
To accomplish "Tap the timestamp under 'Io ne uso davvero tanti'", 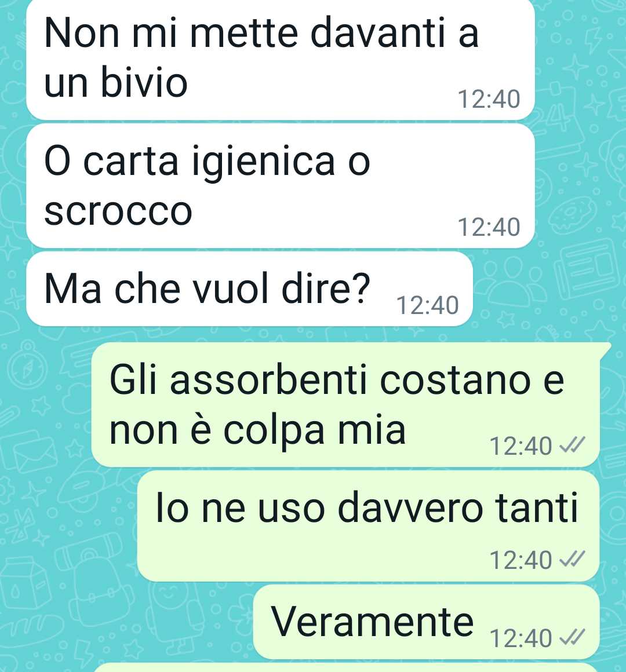I will [521, 560].
